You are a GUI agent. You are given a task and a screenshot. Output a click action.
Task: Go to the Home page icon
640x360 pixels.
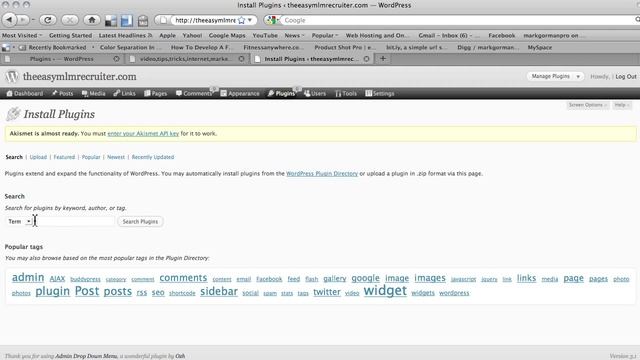point(92,20)
